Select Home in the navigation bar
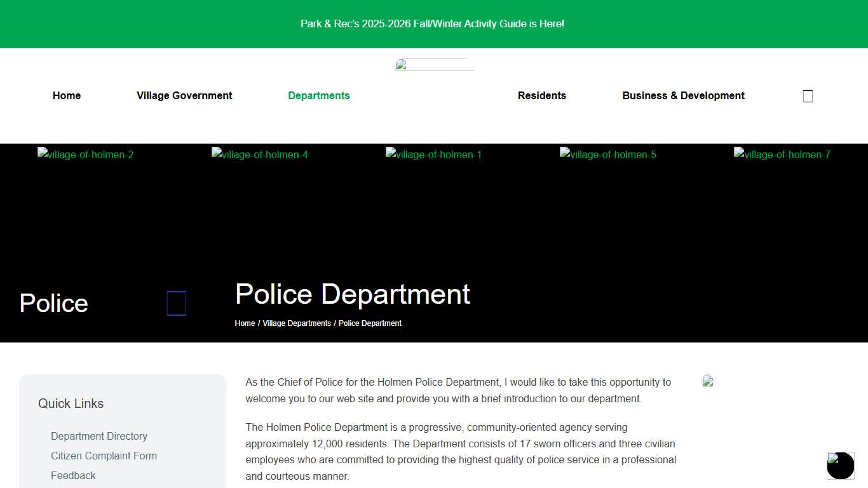Screen dimensions: 868x488 tap(67, 95)
